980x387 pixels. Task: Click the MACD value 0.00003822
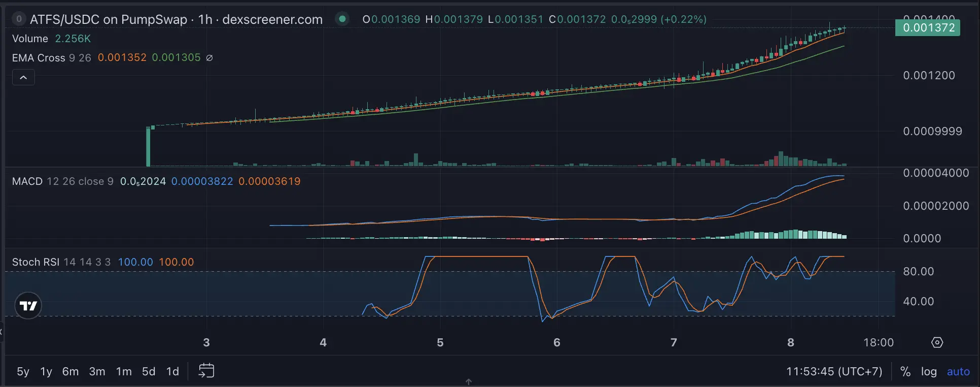point(202,181)
